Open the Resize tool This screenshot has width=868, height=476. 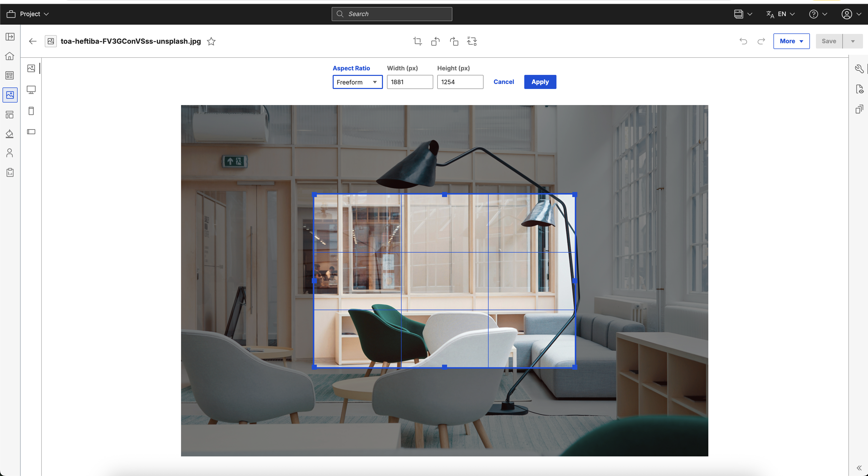pos(472,41)
